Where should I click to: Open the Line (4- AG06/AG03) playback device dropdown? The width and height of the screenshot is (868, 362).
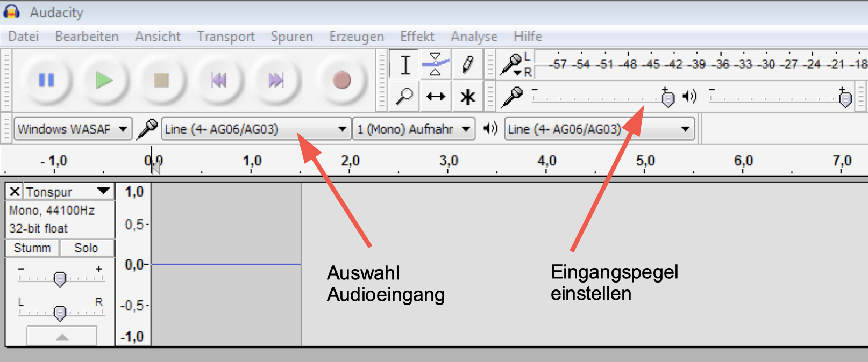[600, 129]
